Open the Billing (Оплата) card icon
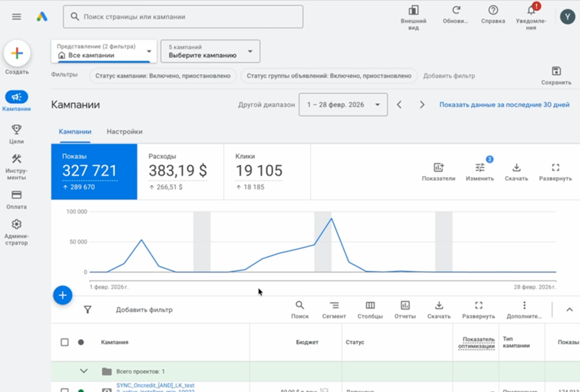The image size is (580, 392). pyautogui.click(x=16, y=195)
